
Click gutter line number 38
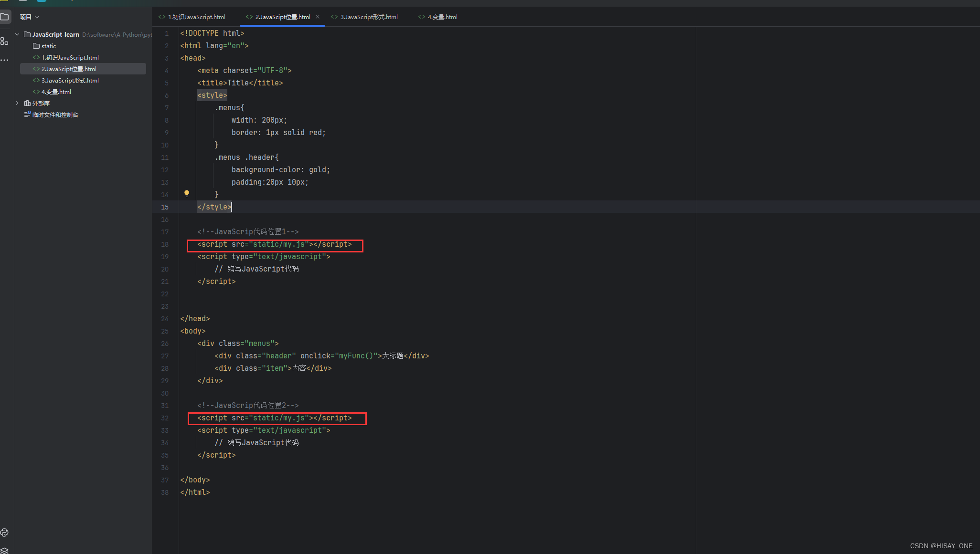pyautogui.click(x=165, y=492)
